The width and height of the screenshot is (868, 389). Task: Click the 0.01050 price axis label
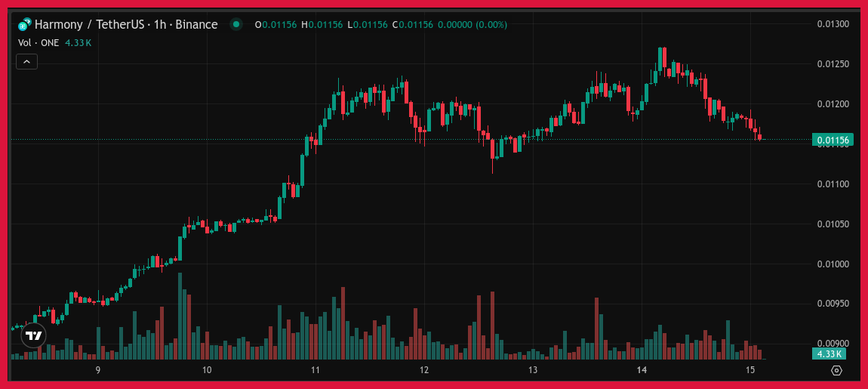833,224
